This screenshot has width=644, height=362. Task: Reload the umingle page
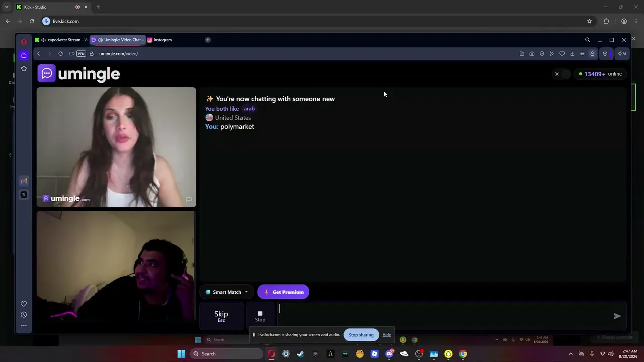60,54
